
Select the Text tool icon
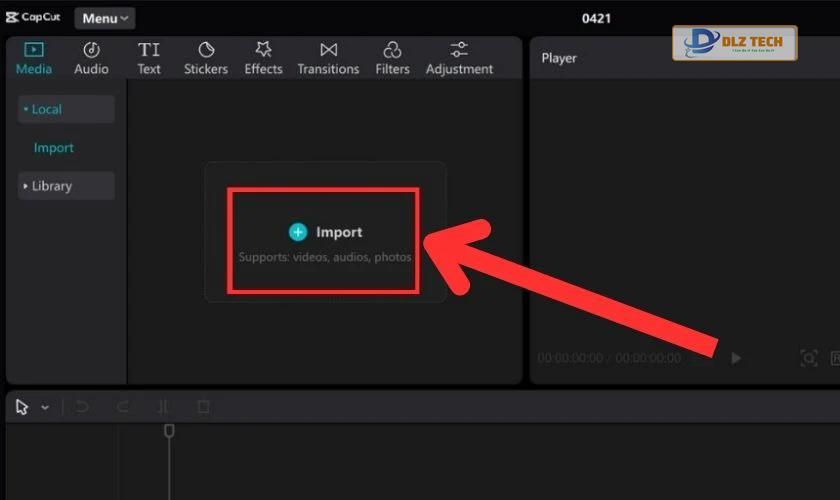pyautogui.click(x=148, y=50)
